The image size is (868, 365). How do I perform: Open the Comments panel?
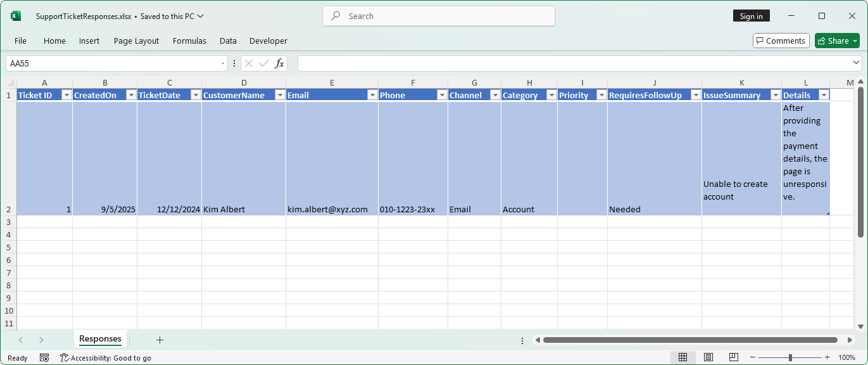[781, 40]
